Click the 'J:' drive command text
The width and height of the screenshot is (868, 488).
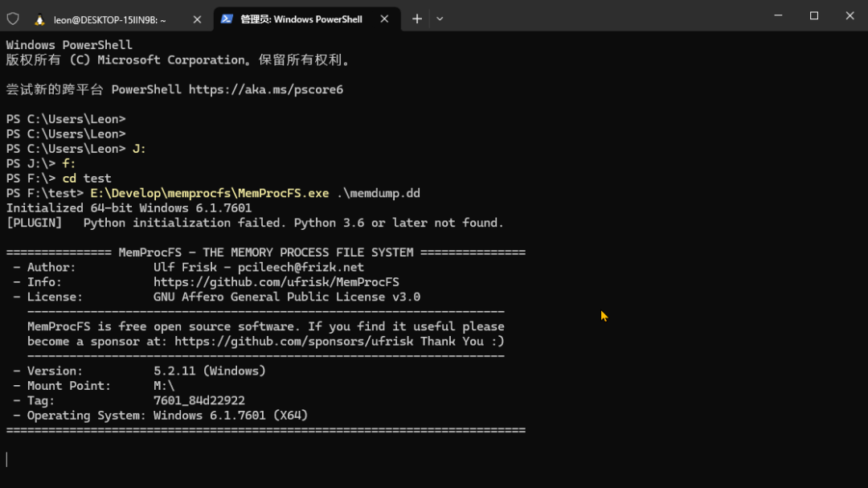139,149
